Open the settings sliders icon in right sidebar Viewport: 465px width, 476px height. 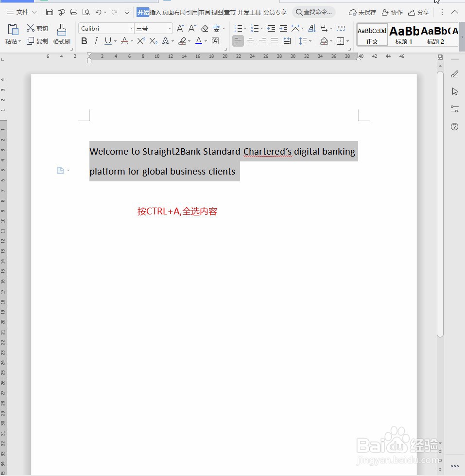(x=455, y=109)
